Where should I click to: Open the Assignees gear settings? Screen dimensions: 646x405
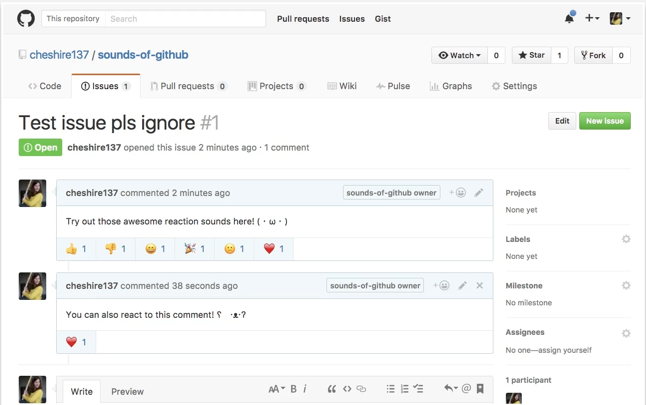626,333
